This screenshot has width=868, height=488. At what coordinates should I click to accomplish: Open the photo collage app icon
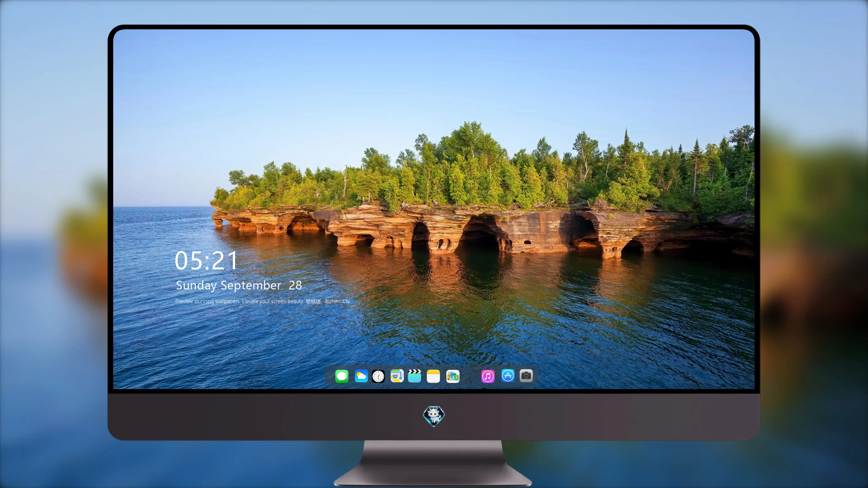pyautogui.click(x=453, y=376)
